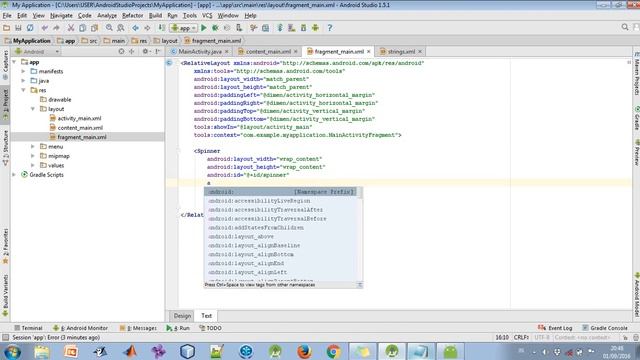This screenshot has height=360, width=640.
Task: Click the Cut scissors icon
Action: click(x=71, y=28)
